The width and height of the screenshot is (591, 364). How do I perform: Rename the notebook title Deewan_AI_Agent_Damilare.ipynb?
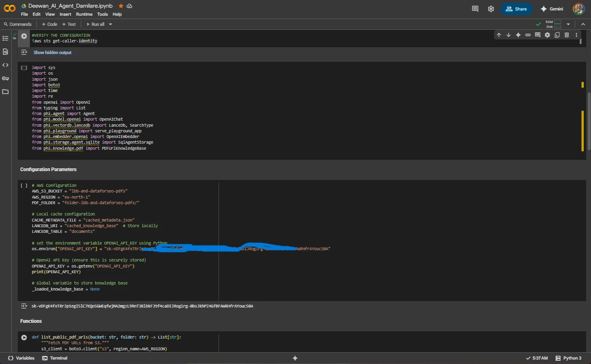70,6
